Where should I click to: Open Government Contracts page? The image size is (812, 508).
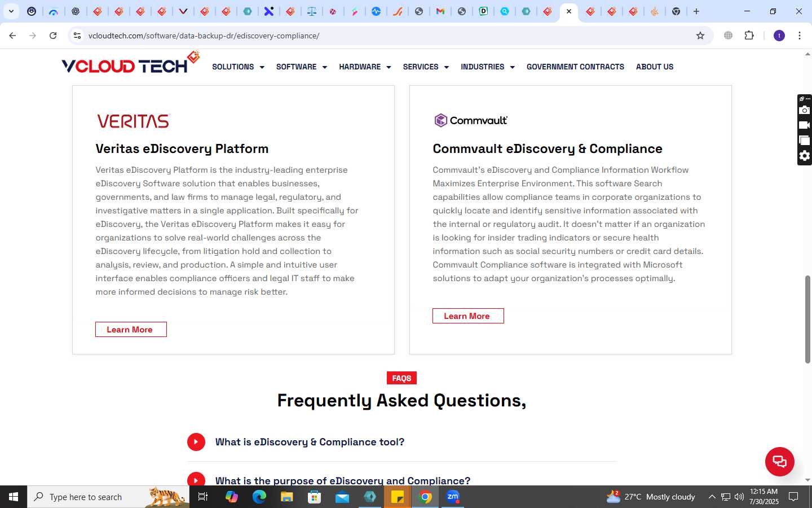click(575, 67)
